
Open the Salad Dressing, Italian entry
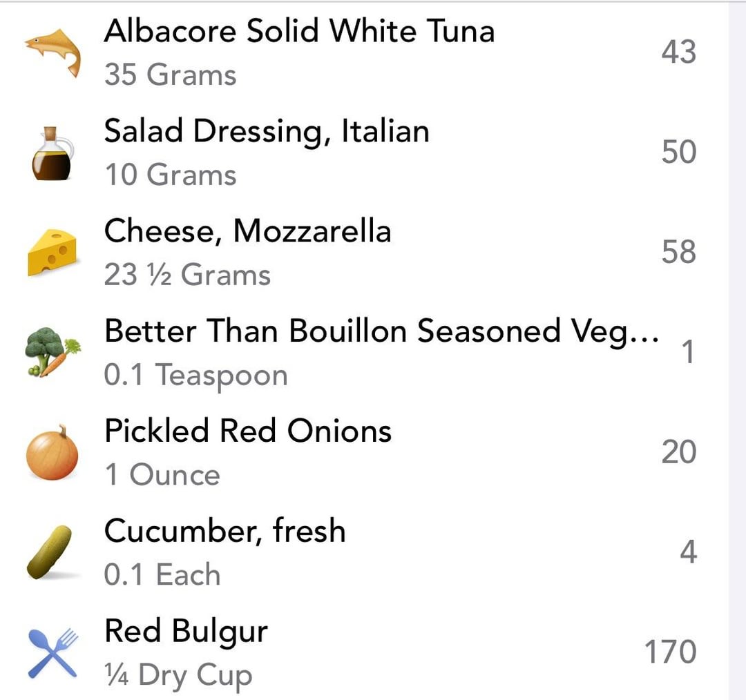pyautogui.click(x=267, y=131)
